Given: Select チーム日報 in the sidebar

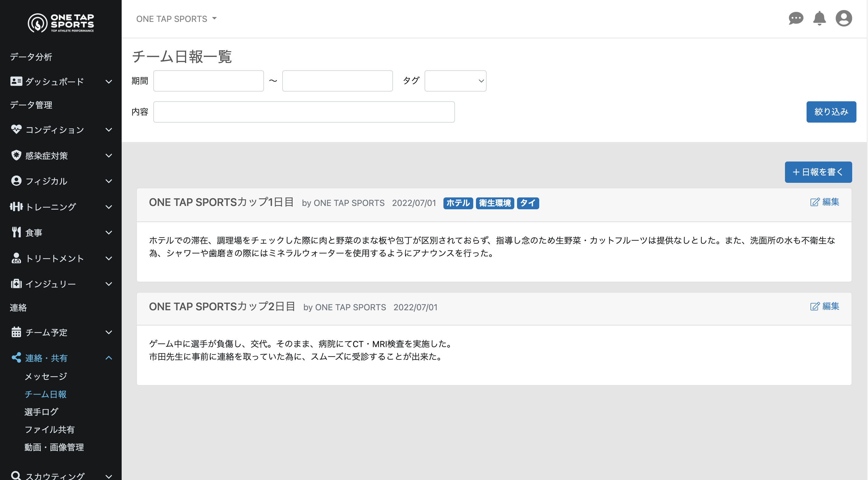Looking at the screenshot, I should tap(46, 394).
